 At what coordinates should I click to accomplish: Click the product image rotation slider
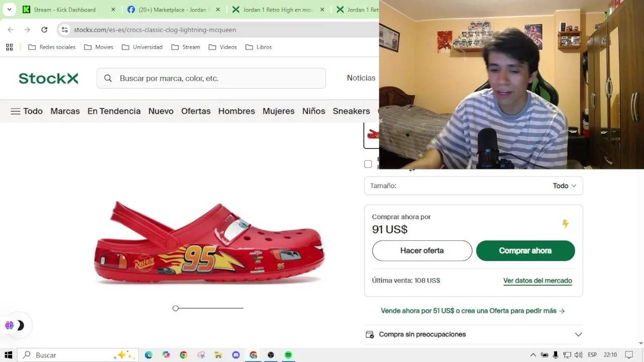[208, 308]
